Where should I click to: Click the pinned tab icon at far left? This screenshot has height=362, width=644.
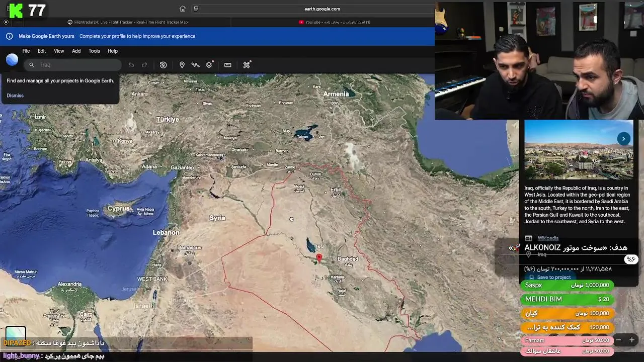(6, 22)
